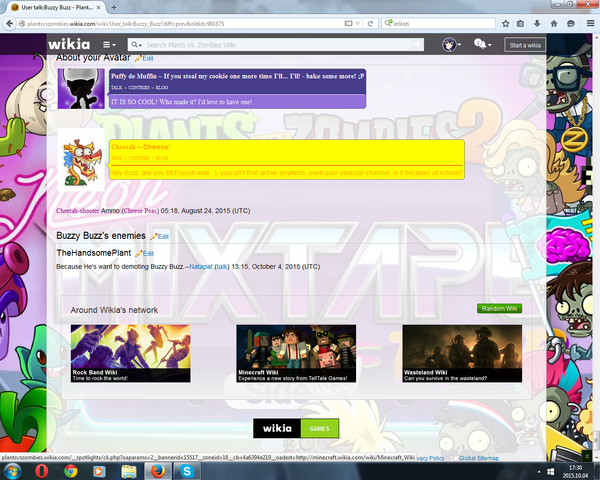Click the Random Wiki button
The image size is (600, 480).
(x=499, y=309)
